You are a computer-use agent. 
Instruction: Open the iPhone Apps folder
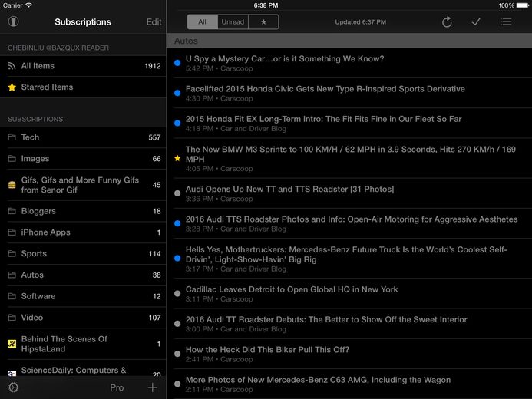83,232
